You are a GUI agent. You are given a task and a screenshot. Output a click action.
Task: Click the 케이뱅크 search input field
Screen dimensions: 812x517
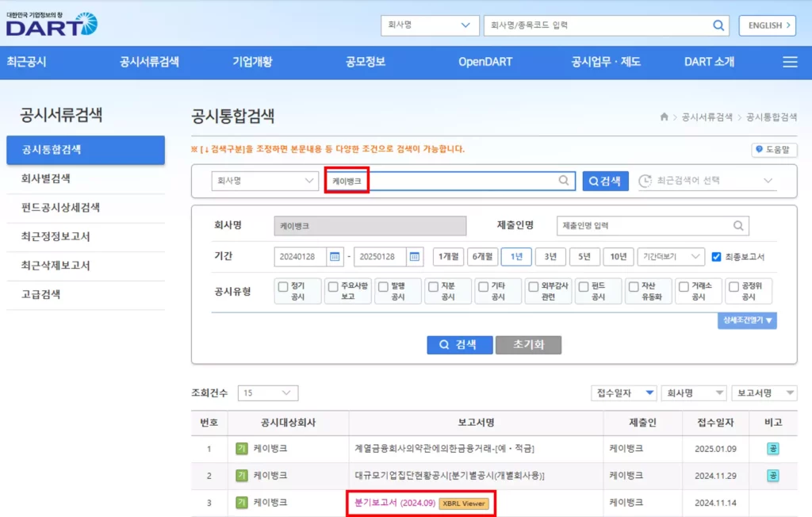coord(450,181)
